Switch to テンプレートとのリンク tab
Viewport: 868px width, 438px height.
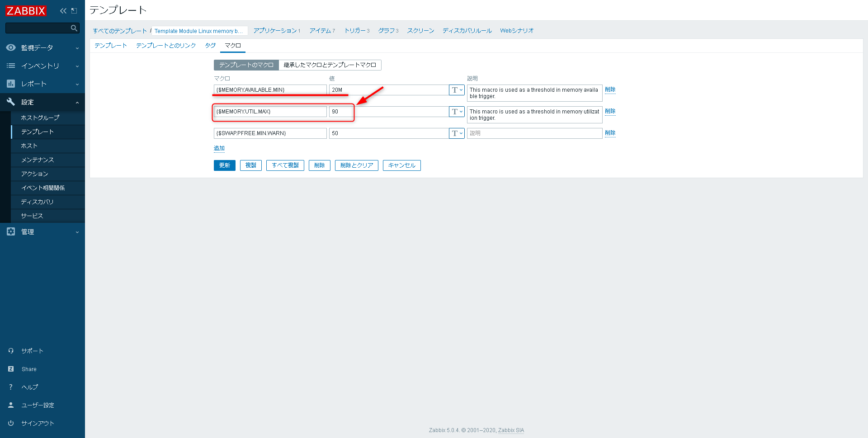pyautogui.click(x=166, y=46)
